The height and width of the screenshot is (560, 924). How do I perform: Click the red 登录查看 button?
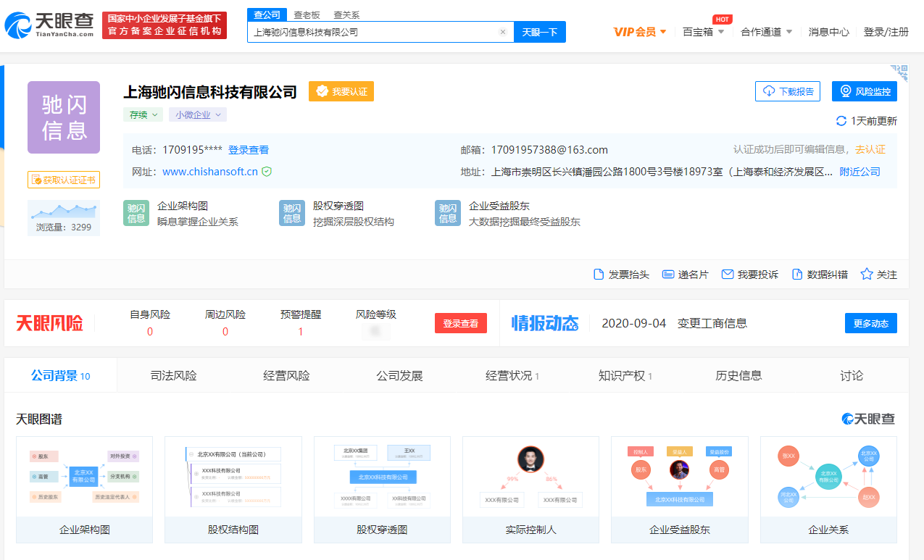[x=461, y=323]
